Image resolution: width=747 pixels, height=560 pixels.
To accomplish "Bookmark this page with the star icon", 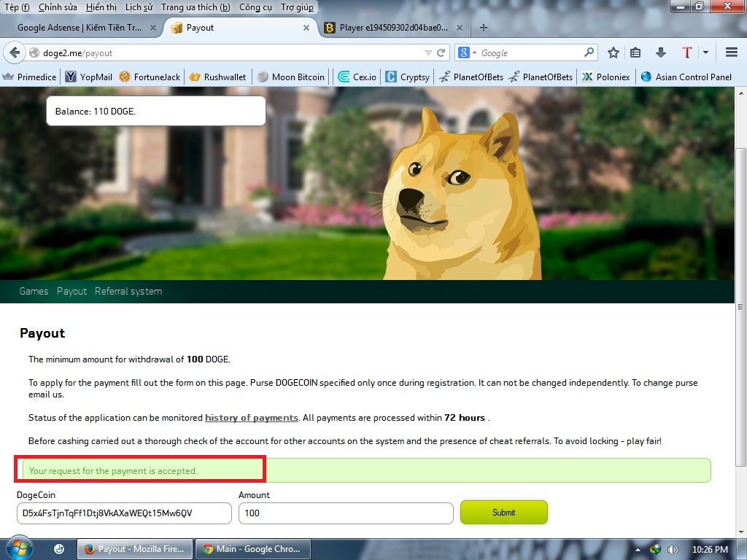I will 613,52.
